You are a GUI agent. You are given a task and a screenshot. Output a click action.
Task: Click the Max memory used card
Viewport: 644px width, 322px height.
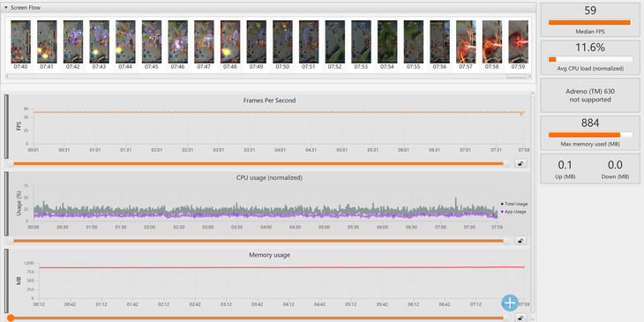(x=590, y=132)
